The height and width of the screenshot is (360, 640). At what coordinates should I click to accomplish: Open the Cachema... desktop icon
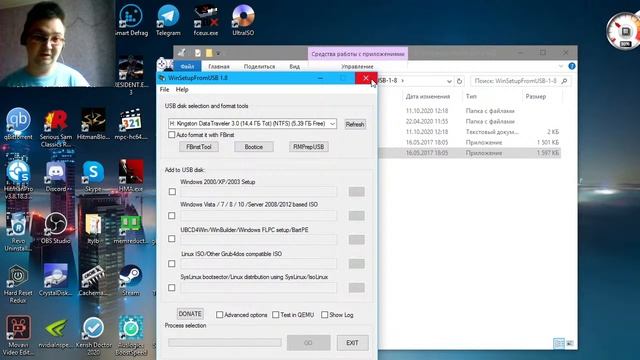(x=93, y=280)
